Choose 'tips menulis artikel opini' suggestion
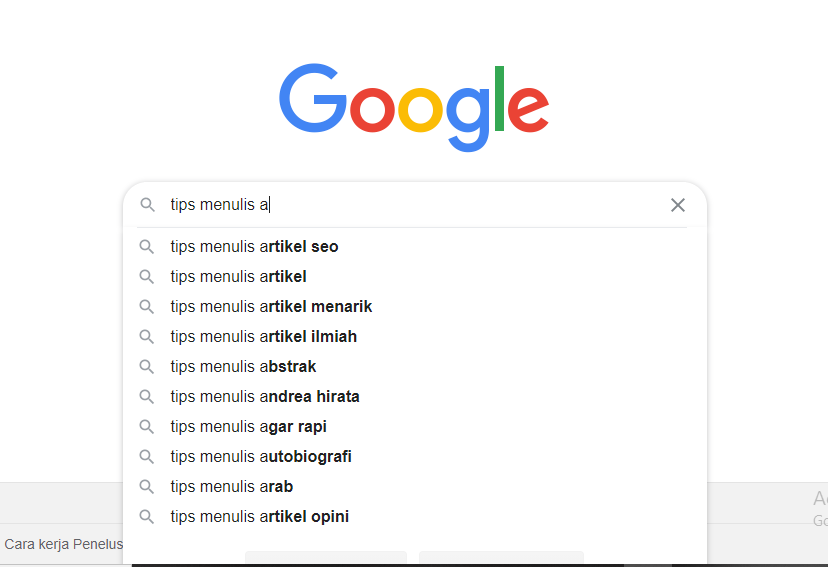 [415, 516]
